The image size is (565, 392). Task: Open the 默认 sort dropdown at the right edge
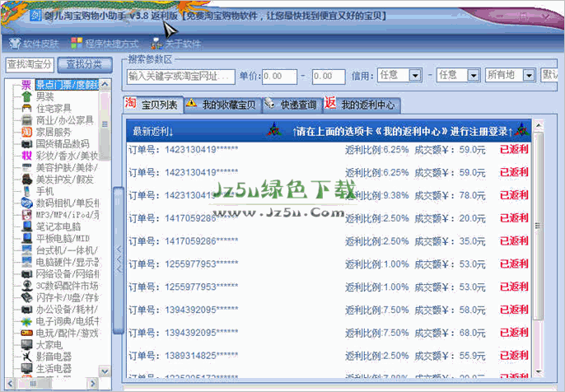[549, 75]
